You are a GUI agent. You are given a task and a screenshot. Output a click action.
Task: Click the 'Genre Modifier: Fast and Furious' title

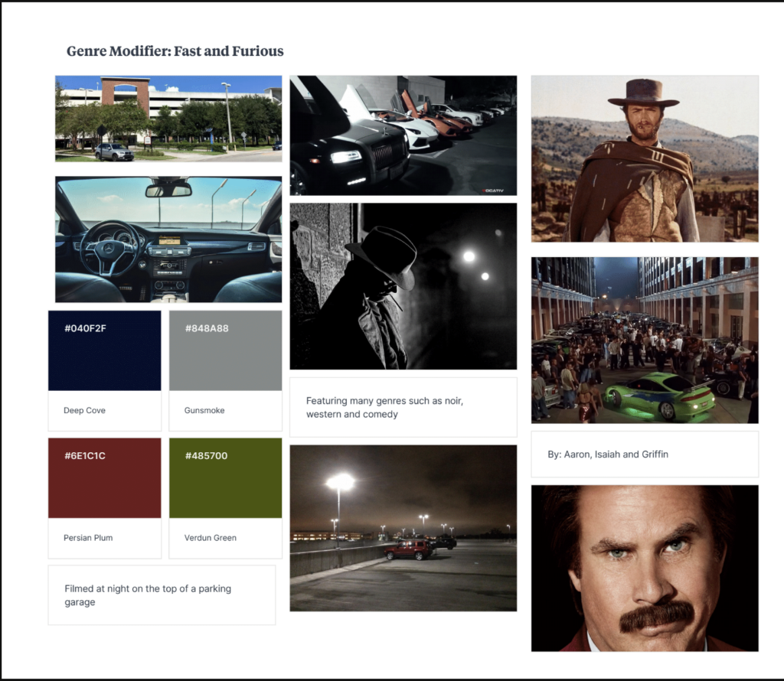click(175, 51)
